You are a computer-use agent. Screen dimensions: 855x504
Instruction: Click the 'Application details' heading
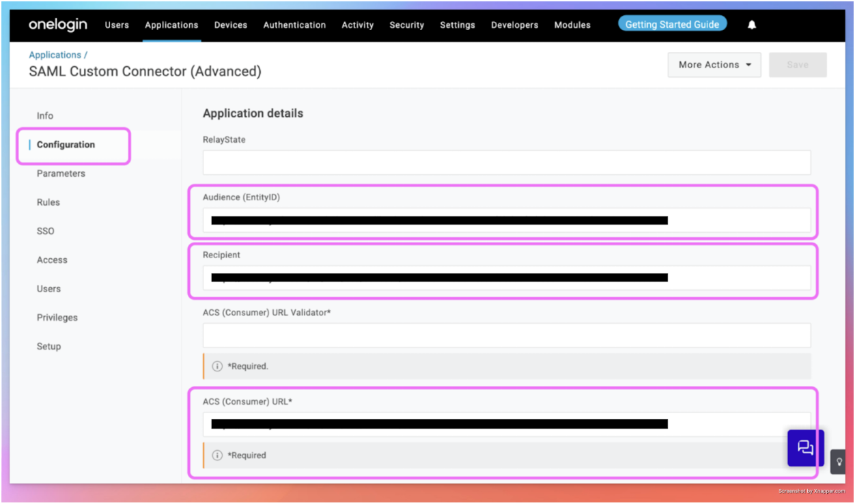pyautogui.click(x=253, y=113)
